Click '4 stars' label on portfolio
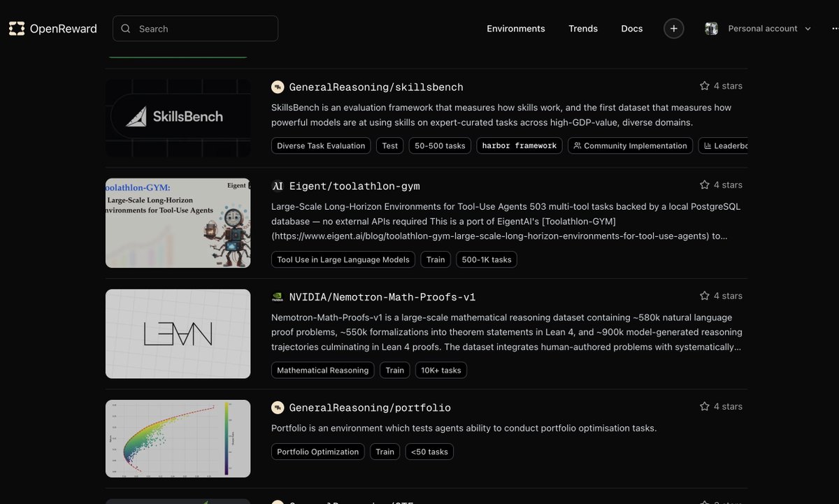This screenshot has height=504, width=839. point(728,407)
